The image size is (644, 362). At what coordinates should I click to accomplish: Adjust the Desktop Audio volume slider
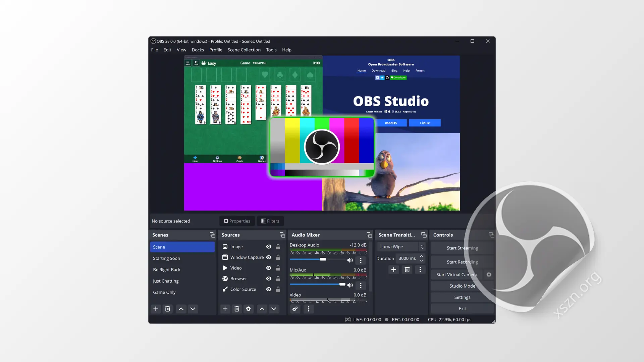[x=323, y=259]
